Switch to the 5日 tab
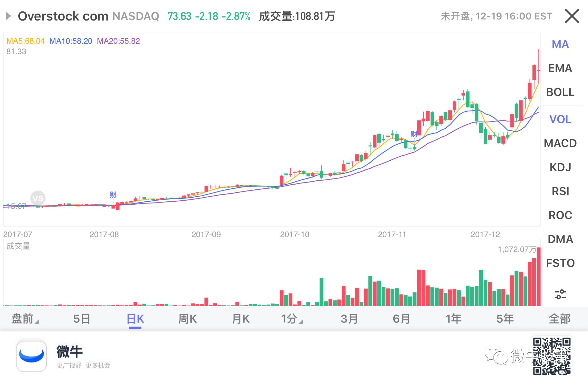This screenshot has width=588, height=382. coord(81,319)
